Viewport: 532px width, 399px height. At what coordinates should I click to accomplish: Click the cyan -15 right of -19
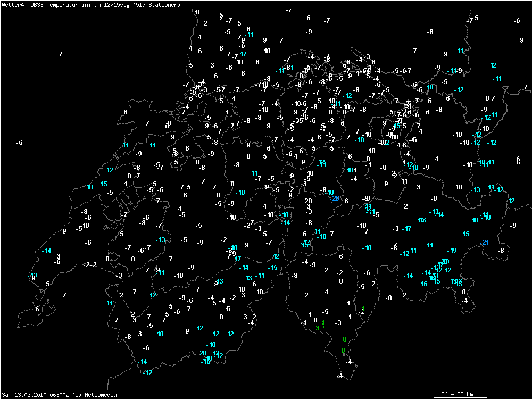[465, 234]
